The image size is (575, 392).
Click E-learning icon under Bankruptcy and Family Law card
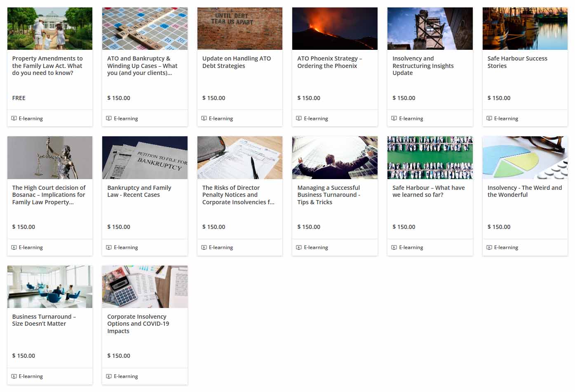coord(109,247)
